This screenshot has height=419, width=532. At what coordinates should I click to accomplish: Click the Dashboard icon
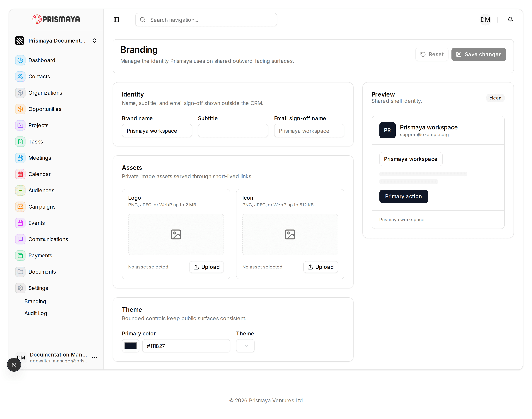pos(20,60)
